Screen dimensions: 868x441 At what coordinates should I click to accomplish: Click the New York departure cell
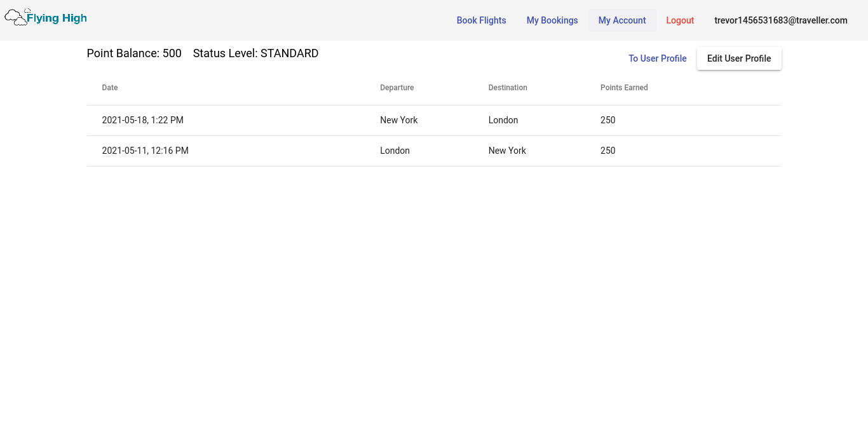tap(399, 120)
